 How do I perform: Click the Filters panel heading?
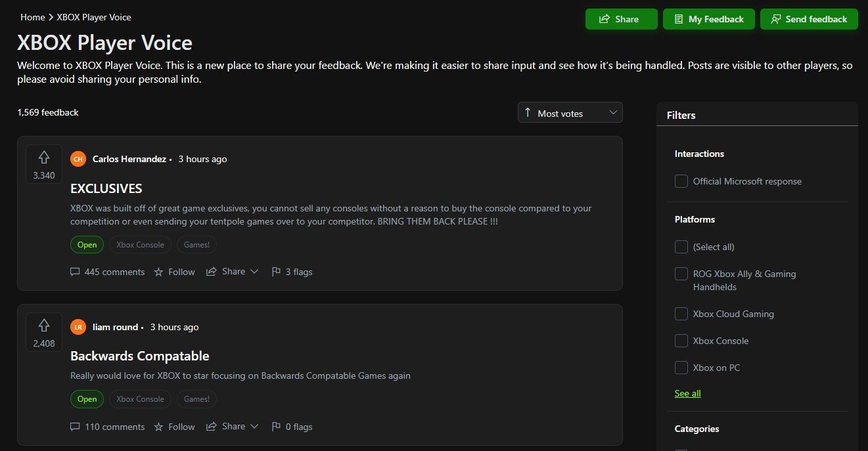[681, 115]
